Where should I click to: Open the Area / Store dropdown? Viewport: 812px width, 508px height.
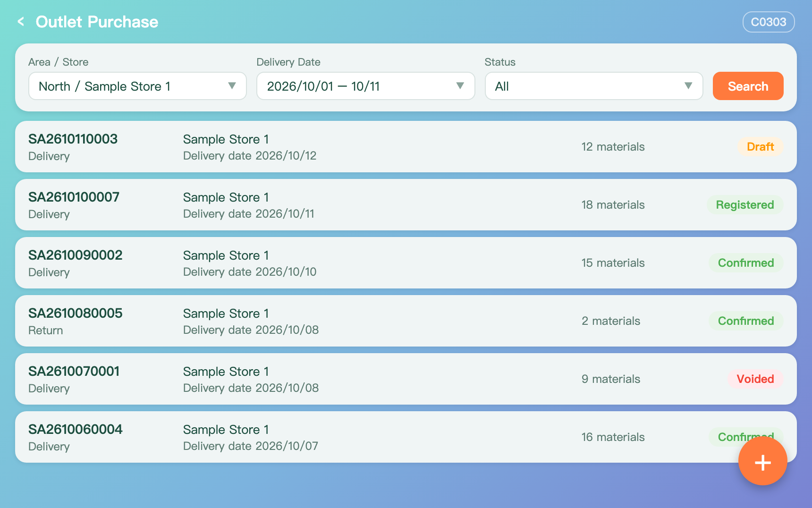[137, 86]
